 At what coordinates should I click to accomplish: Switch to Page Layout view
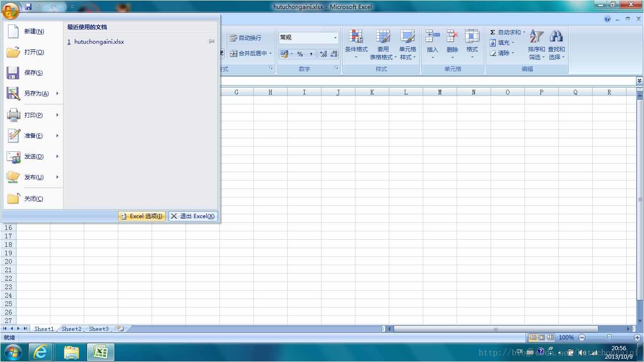pos(541,338)
